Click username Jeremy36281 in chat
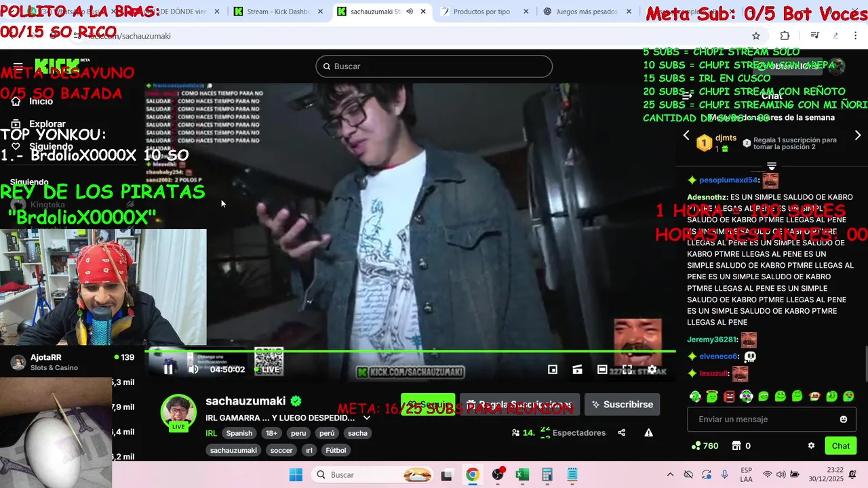The height and width of the screenshot is (488, 868). [x=711, y=340]
